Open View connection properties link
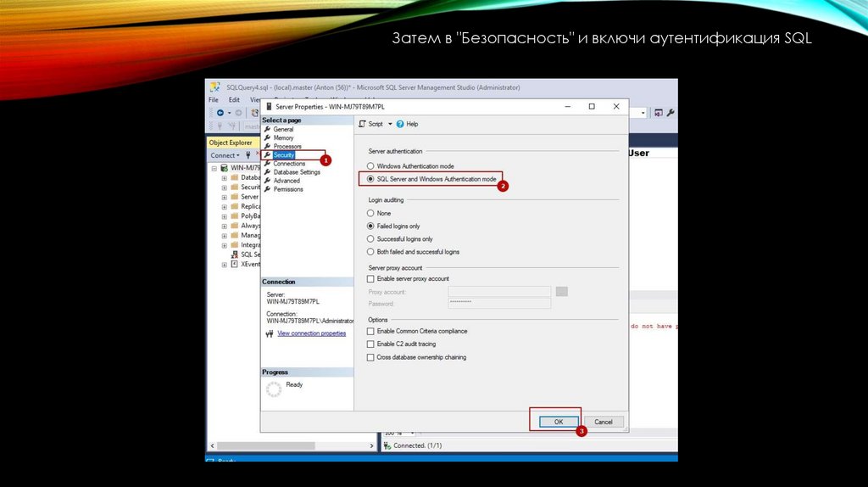868x487 pixels. tap(312, 333)
